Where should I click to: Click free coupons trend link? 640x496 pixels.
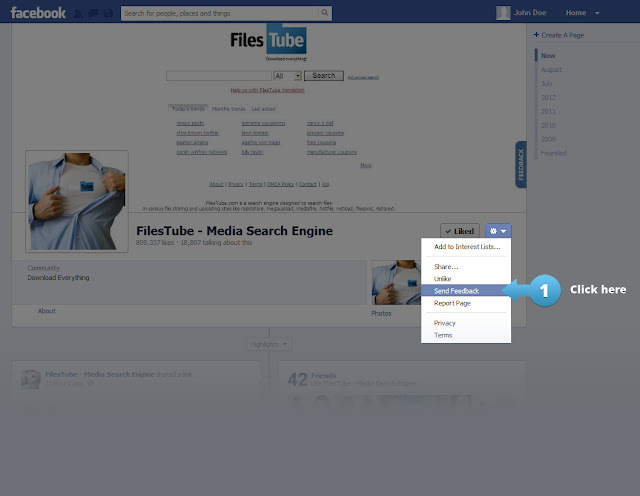point(321,142)
